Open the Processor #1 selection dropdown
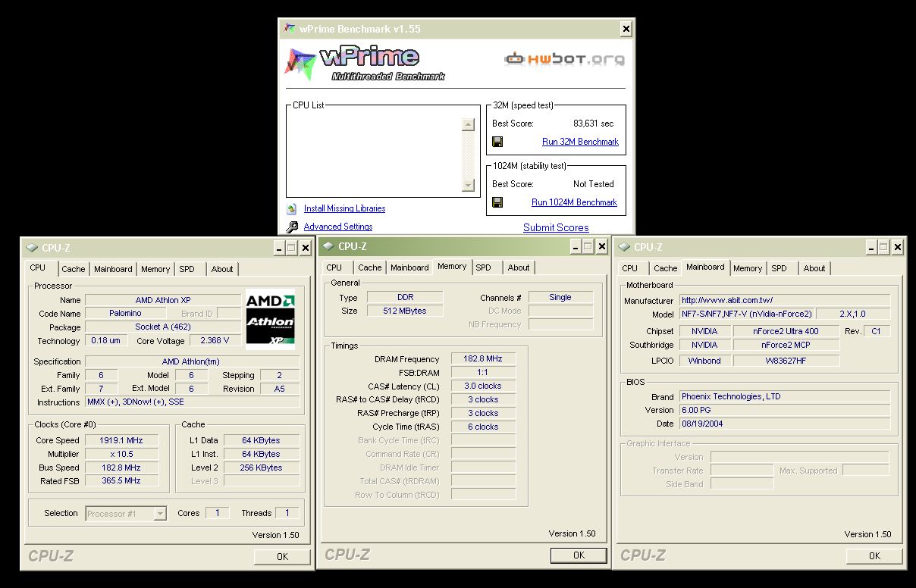Screen dimensions: 916x588 tap(160, 513)
